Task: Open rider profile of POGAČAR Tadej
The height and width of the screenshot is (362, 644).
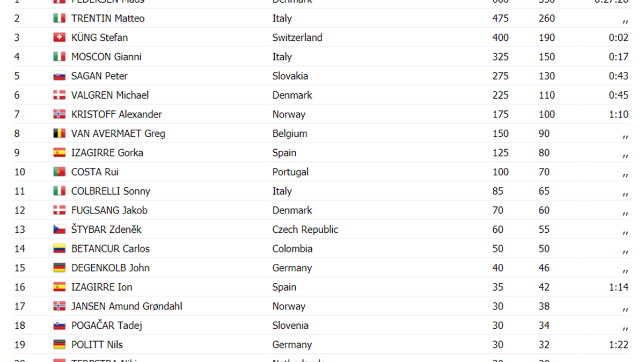Action: [x=106, y=326]
